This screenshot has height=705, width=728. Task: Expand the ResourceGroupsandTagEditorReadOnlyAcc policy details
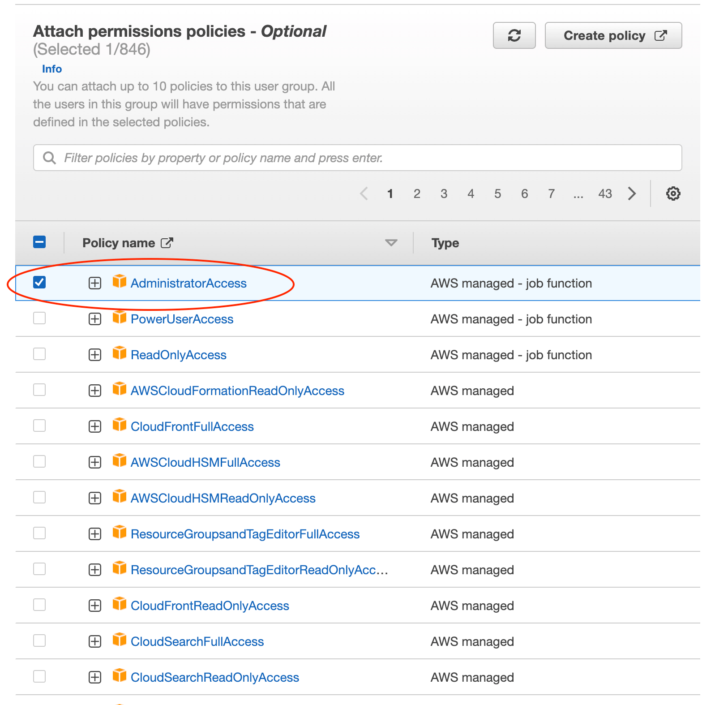(95, 570)
